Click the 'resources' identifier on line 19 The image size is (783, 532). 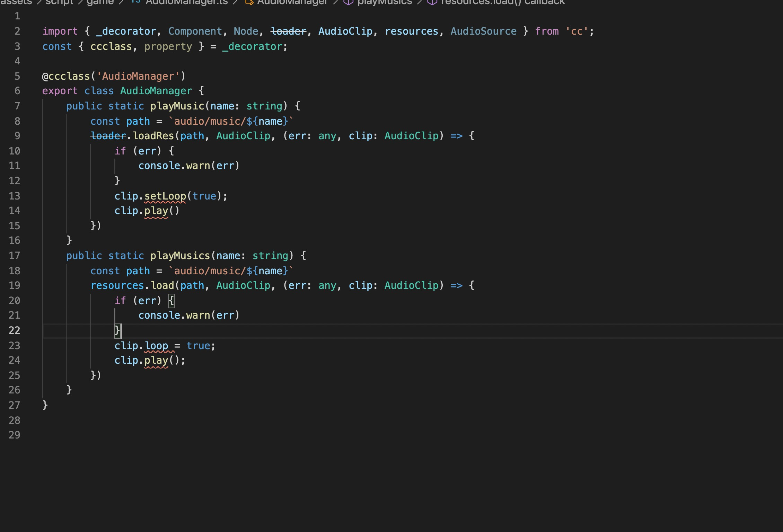tap(117, 285)
